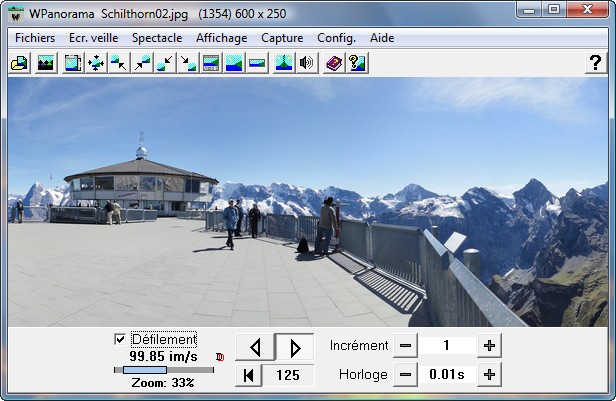Open the Spectacle menu
This screenshot has height=401, width=616.
tap(157, 38)
